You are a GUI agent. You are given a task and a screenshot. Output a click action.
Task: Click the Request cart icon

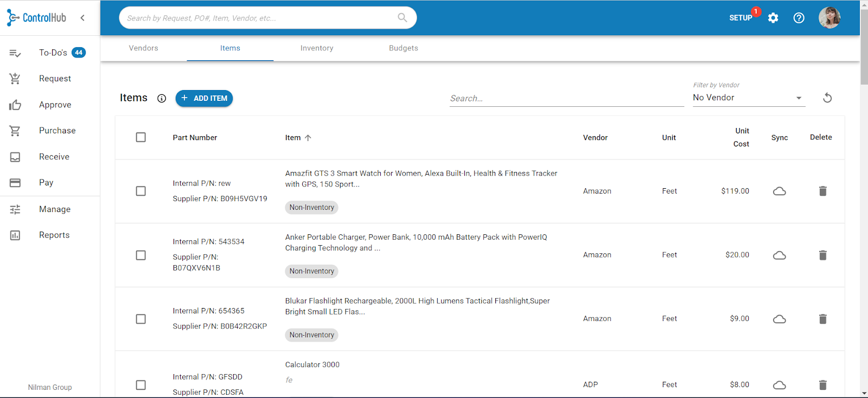click(15, 79)
